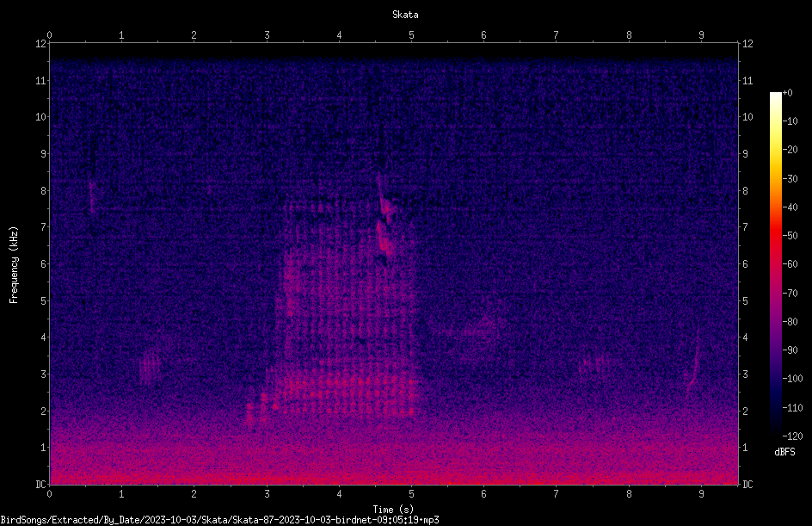The width and height of the screenshot is (812, 526).
Task: Click the '9' bottom time tick label
Action: click(701, 494)
